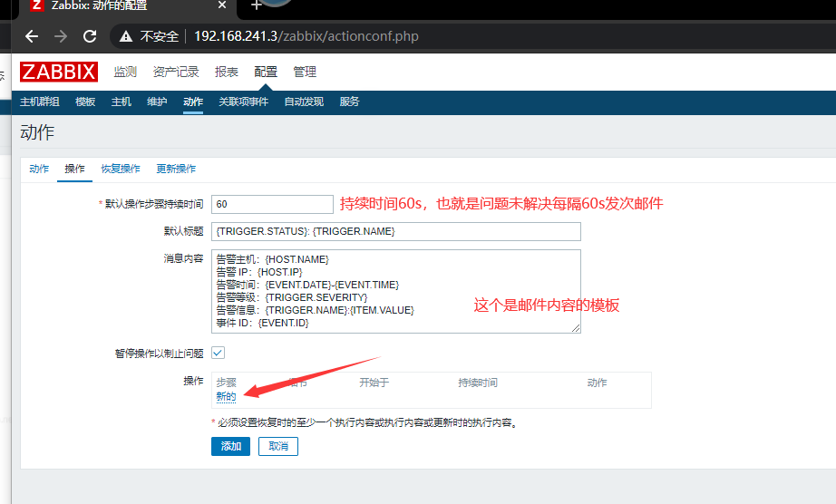
Task: Click the 默认标题 input field
Action: [x=396, y=231]
